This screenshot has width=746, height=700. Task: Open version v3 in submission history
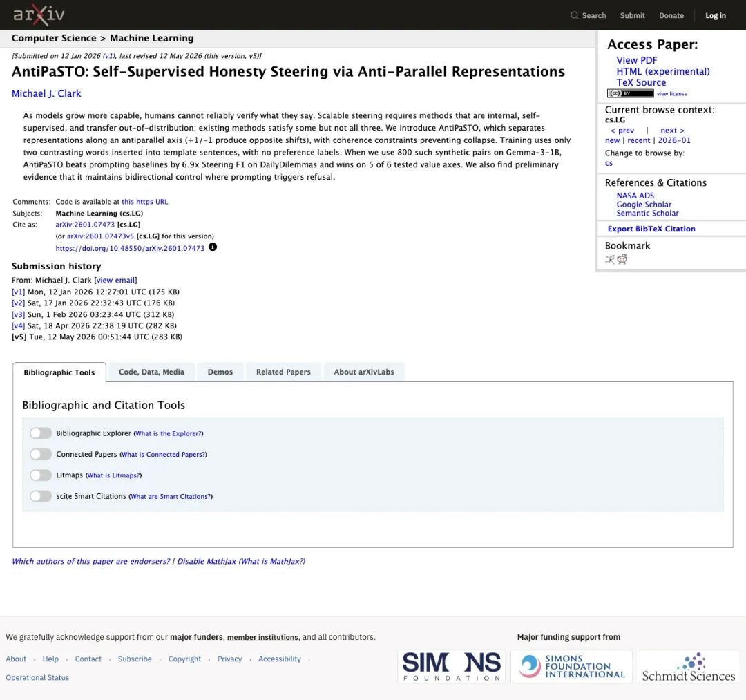pos(18,314)
